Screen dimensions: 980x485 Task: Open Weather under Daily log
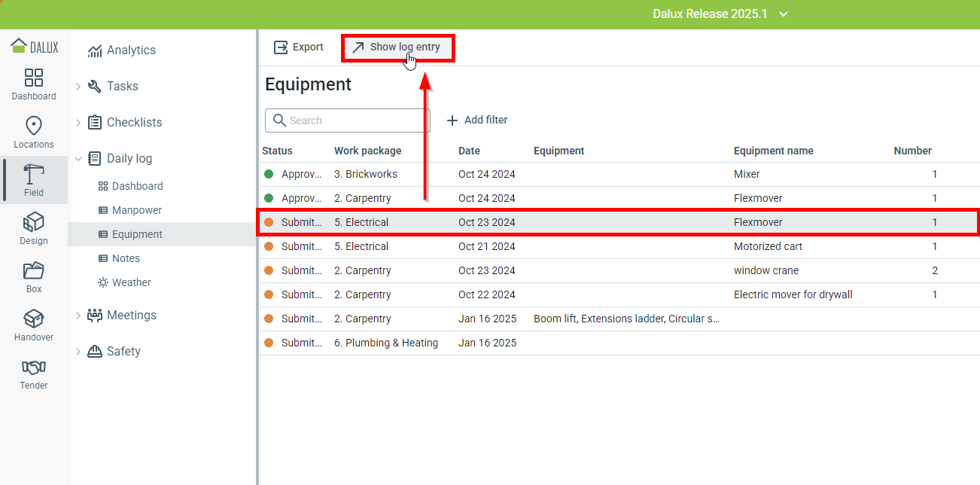131,282
